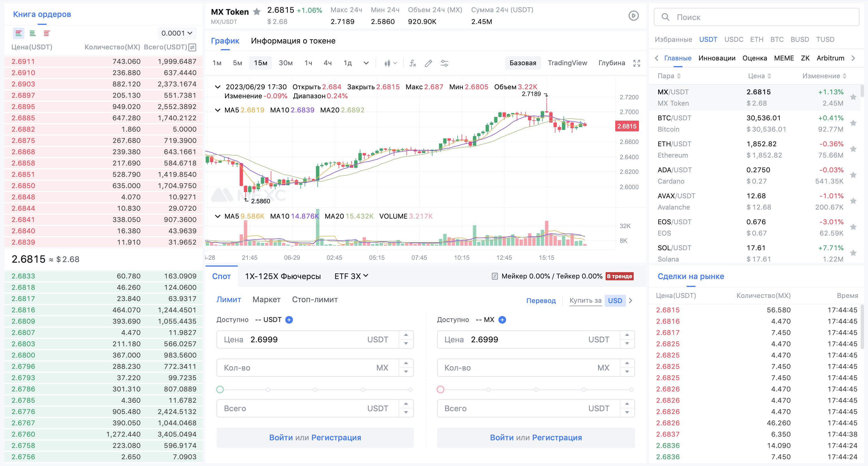
Task: Toggle favorite star for SOL/USDT pair
Action: point(853,253)
